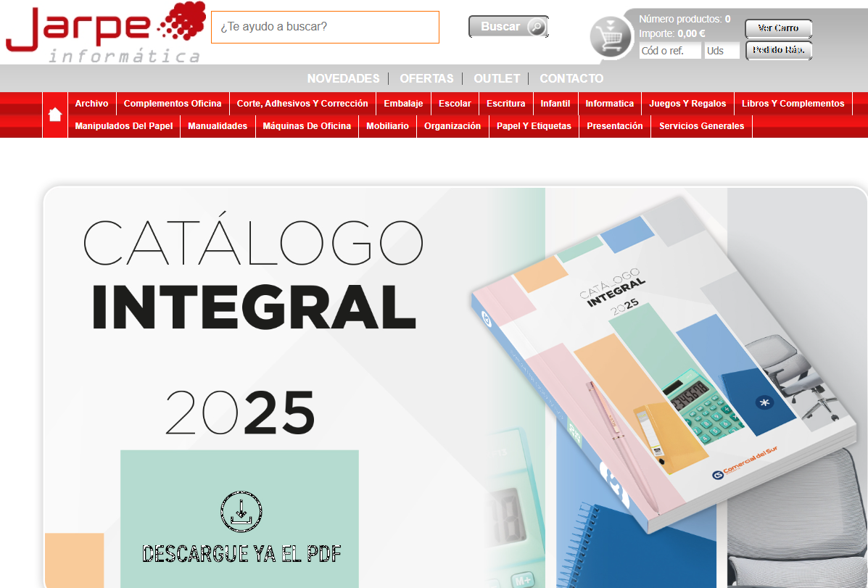Open the CONTACTO link

571,78
